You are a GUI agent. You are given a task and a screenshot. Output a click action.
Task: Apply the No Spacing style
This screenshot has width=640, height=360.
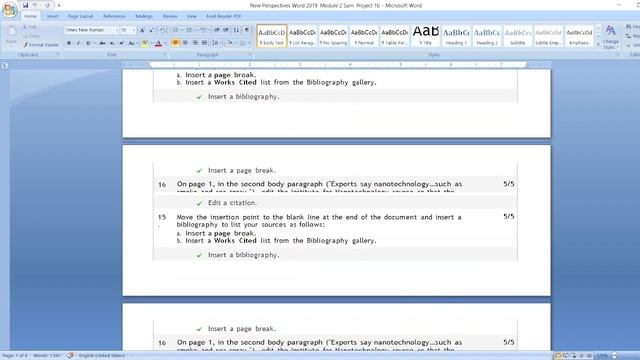[x=333, y=36]
